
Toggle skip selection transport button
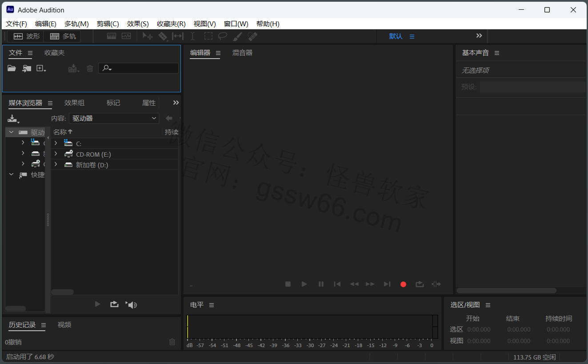point(436,284)
